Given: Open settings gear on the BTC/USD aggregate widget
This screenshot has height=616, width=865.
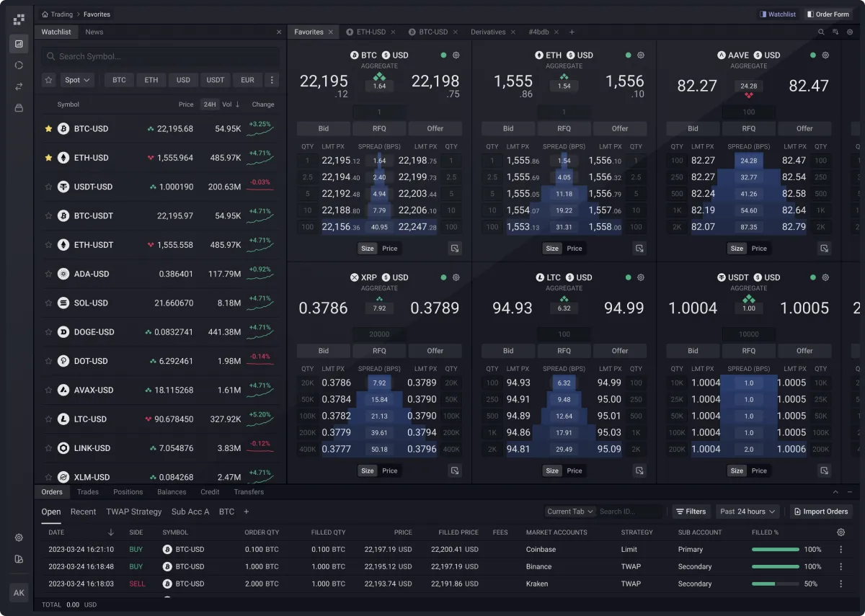Looking at the screenshot, I should 454,55.
